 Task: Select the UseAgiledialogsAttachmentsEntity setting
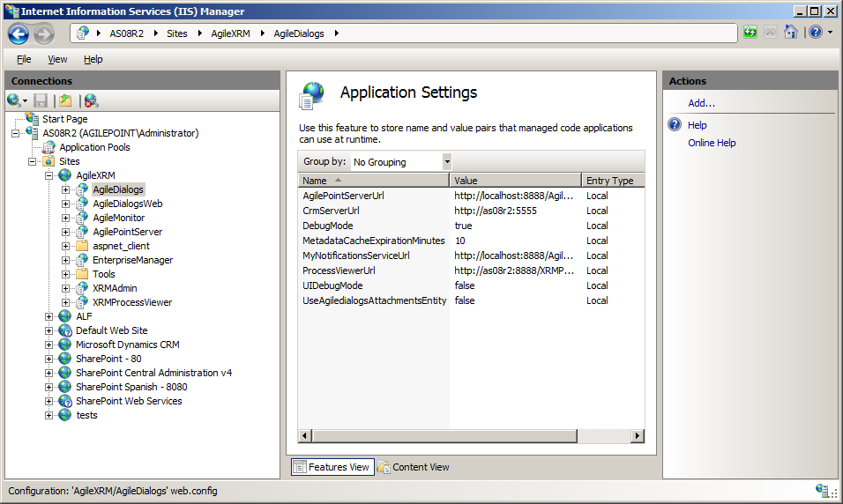(x=471, y=300)
